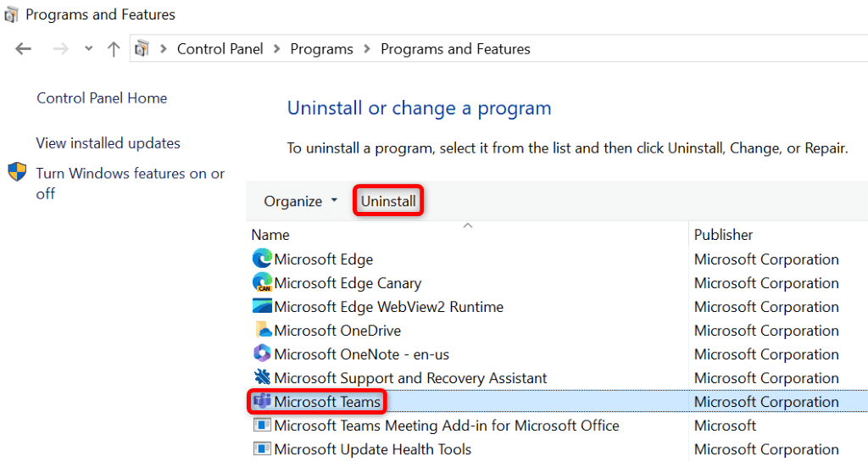
Task: Click Programs in the address breadcrumb
Action: tap(321, 49)
